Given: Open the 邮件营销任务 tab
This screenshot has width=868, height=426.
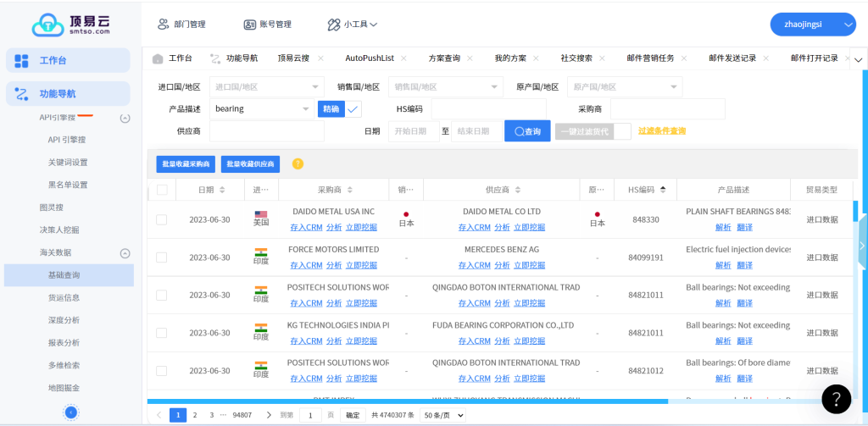Looking at the screenshot, I should click(650, 58).
